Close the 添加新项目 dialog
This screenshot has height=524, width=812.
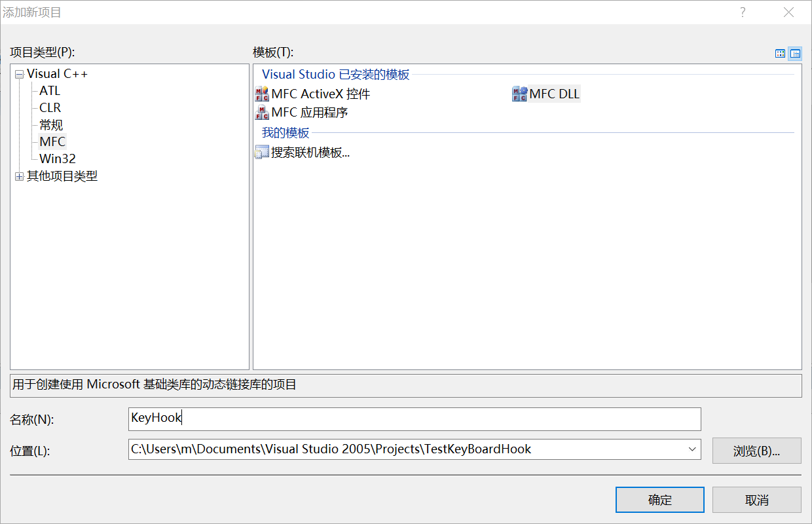point(789,12)
